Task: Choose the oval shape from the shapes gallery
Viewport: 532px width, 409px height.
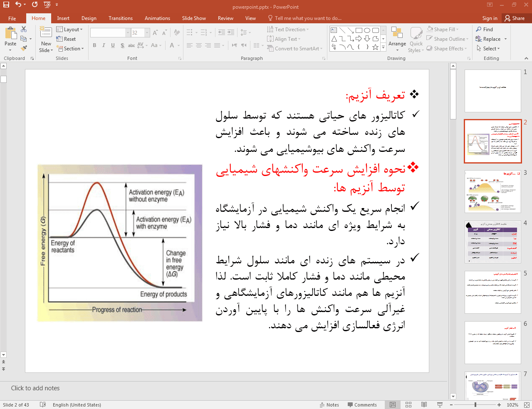Action: (x=367, y=30)
